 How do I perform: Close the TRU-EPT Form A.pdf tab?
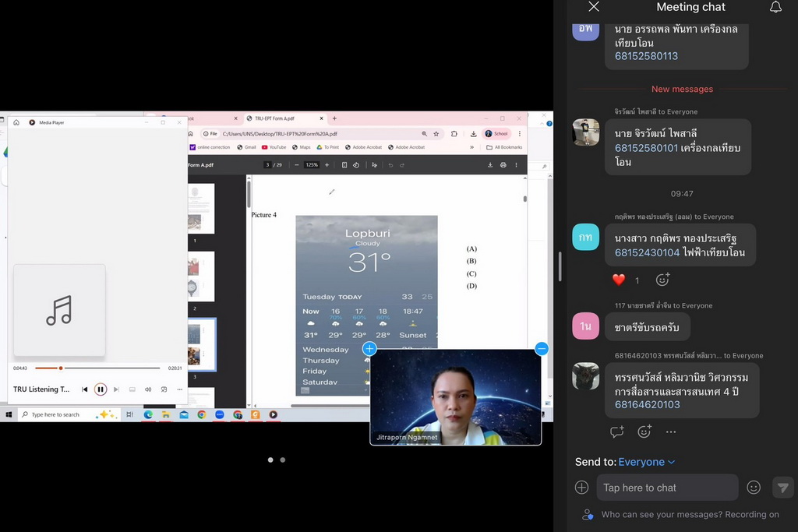pyautogui.click(x=321, y=118)
